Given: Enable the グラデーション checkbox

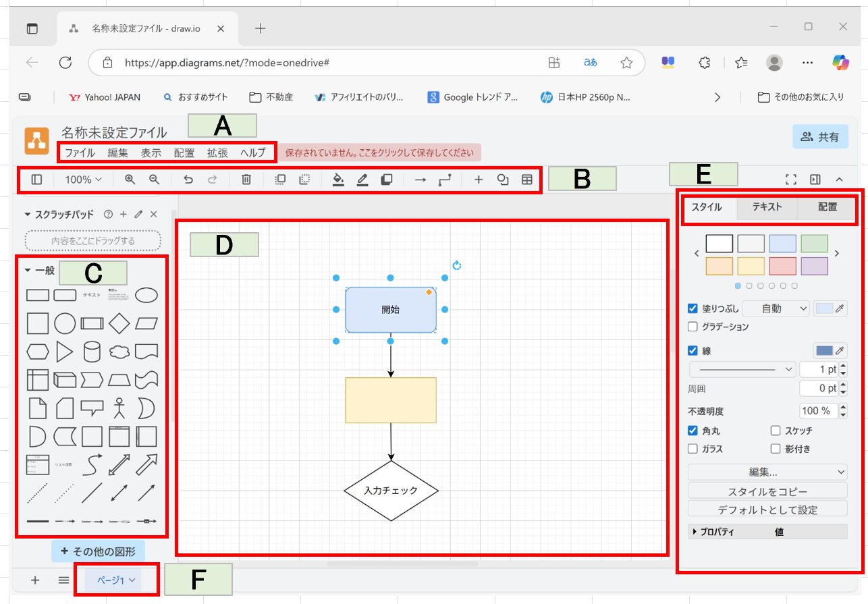Looking at the screenshot, I should click(693, 327).
